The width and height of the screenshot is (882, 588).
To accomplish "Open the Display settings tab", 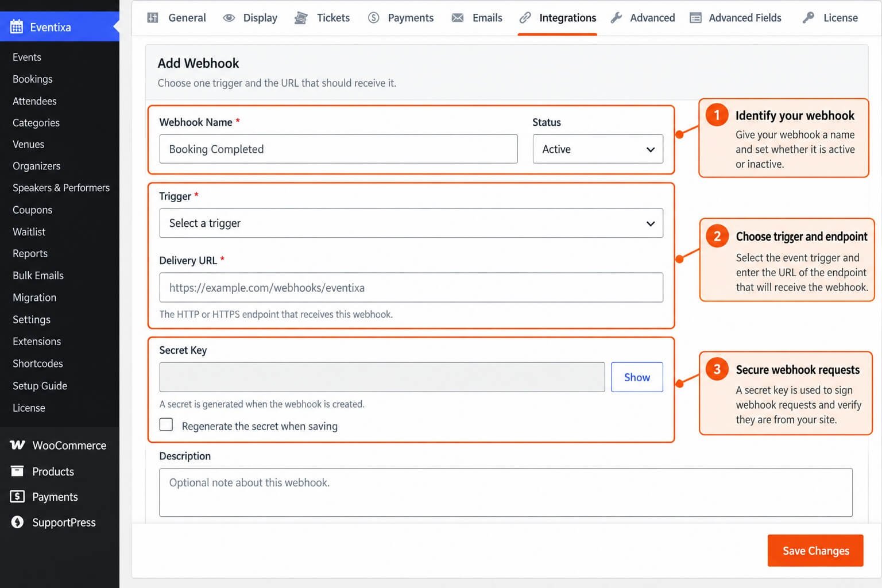I will pos(250,18).
